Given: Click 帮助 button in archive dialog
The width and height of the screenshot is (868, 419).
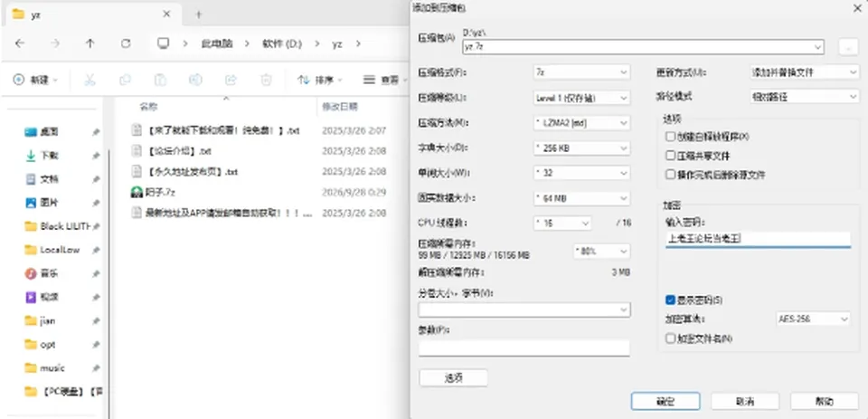Looking at the screenshot, I should point(825,401).
